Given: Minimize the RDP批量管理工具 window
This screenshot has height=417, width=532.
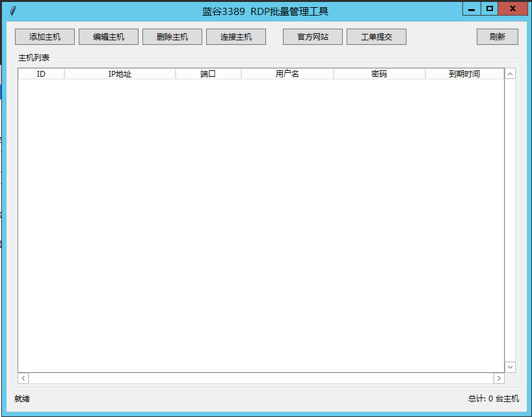Looking at the screenshot, I should tap(472, 9).
